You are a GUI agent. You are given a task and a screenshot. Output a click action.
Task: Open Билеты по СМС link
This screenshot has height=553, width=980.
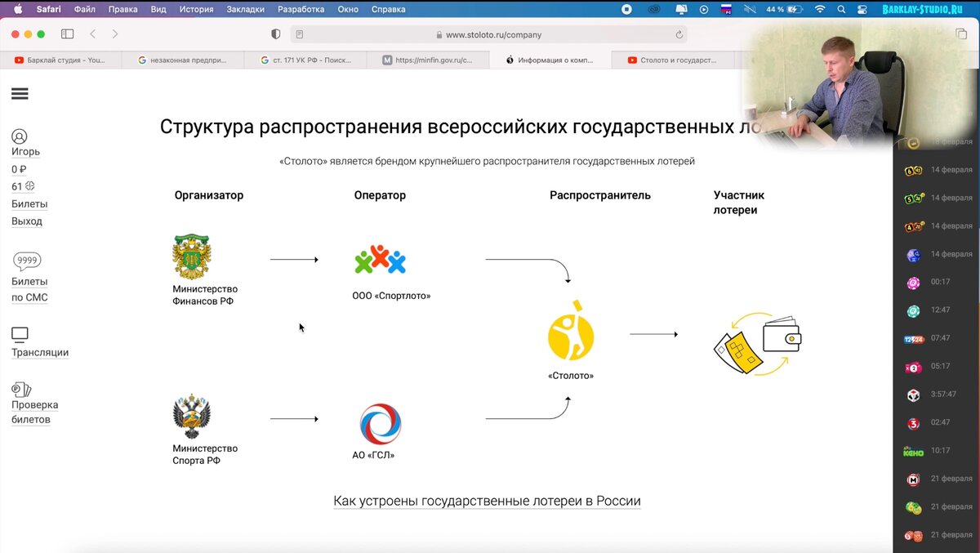[x=29, y=290]
